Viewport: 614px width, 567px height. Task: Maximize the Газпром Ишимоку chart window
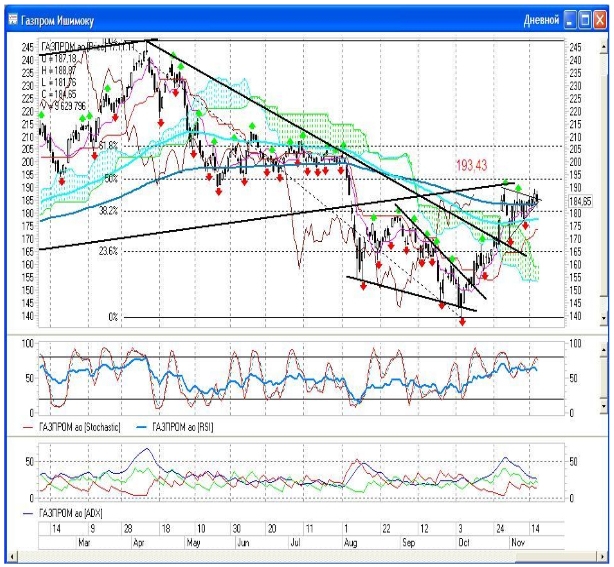coord(585,20)
